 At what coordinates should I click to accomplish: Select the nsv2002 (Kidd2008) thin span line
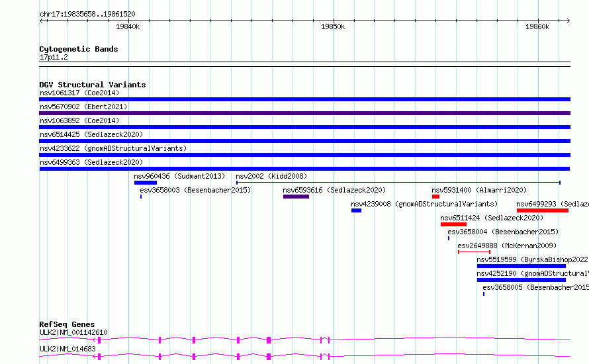pos(398,183)
